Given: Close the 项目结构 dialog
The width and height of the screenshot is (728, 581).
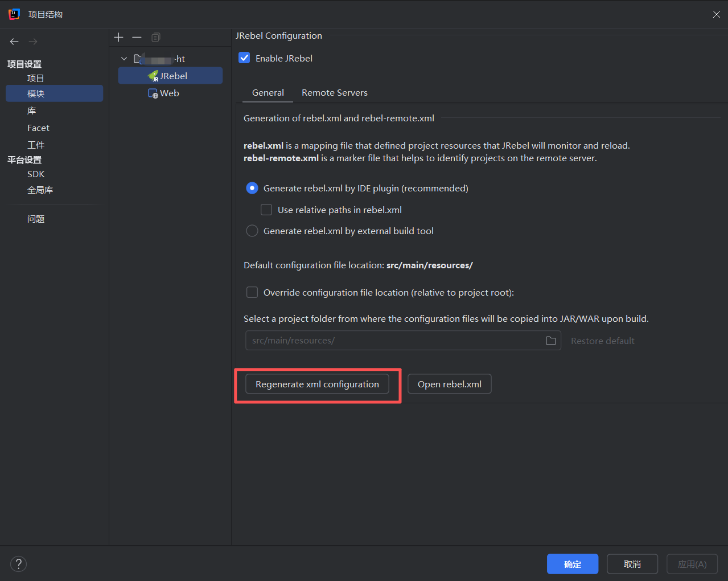Looking at the screenshot, I should (717, 14).
